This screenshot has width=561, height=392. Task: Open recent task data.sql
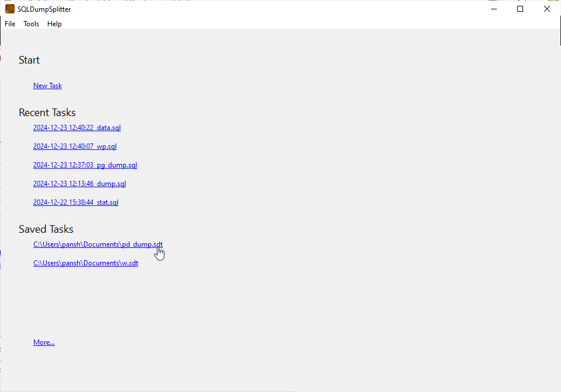point(77,128)
